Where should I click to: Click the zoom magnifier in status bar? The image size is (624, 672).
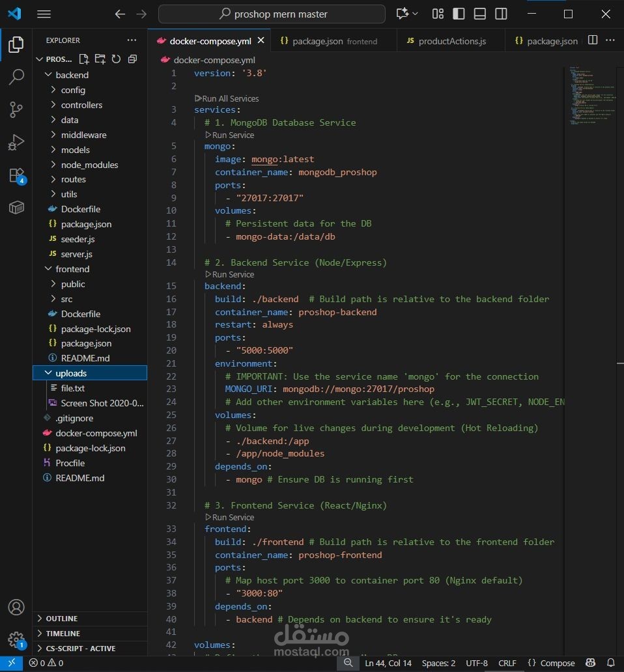(348, 663)
